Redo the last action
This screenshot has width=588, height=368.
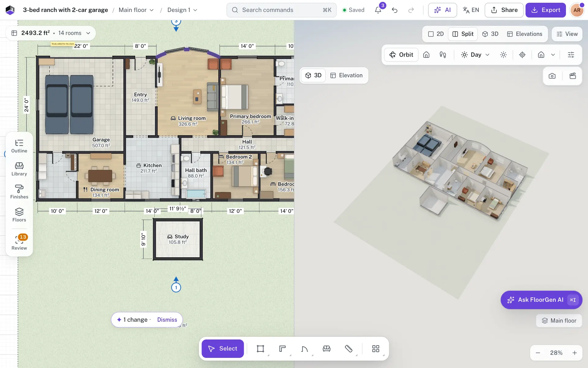[411, 10]
